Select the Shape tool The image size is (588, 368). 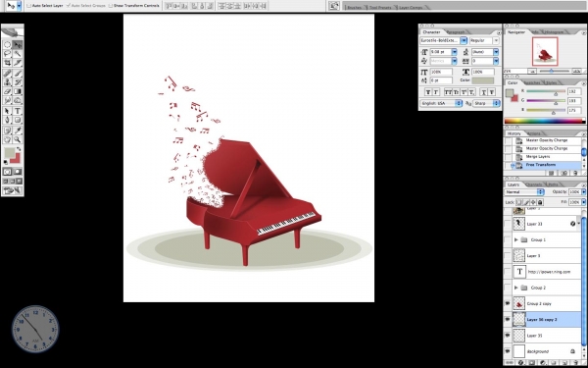18,120
